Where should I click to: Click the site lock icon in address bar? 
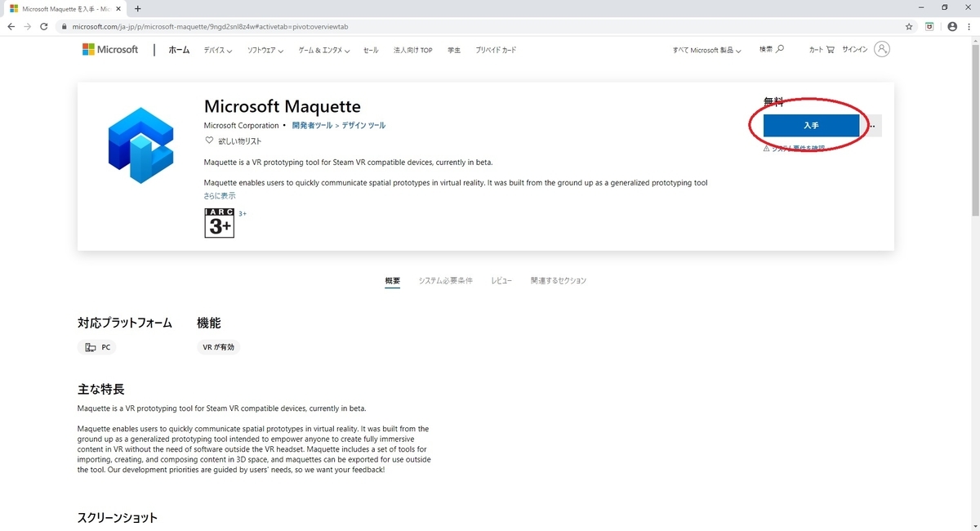(65, 26)
